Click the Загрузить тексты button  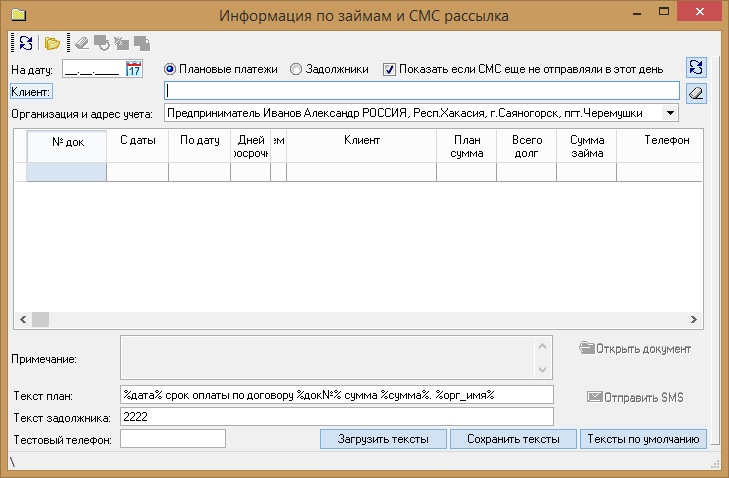point(383,439)
